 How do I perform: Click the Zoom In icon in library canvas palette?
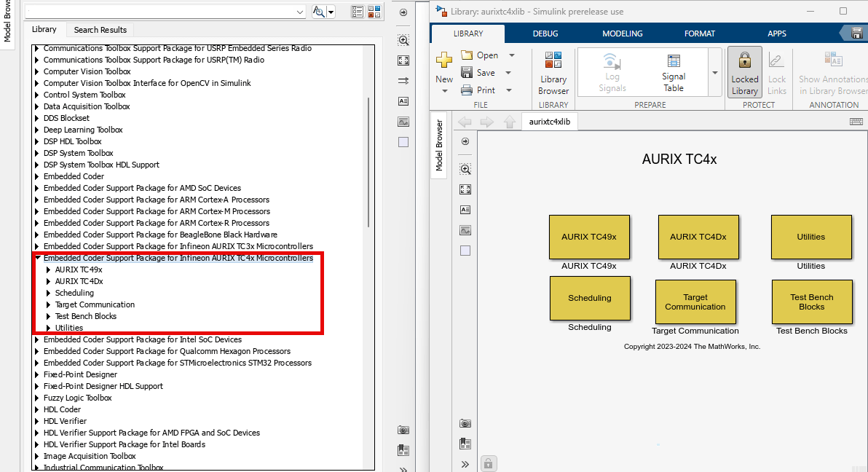click(x=465, y=169)
